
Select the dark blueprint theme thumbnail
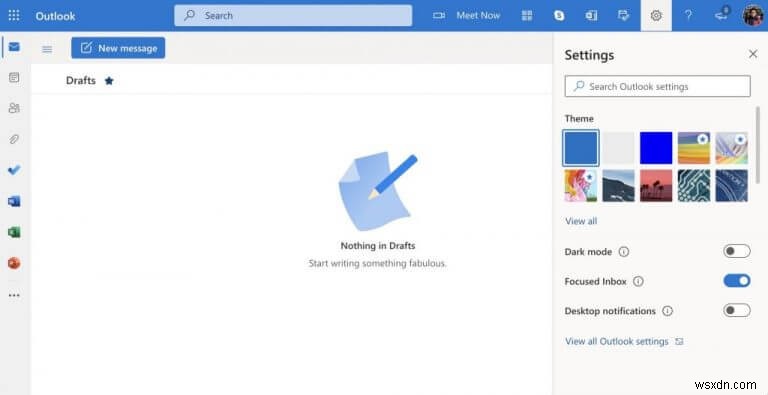point(732,186)
